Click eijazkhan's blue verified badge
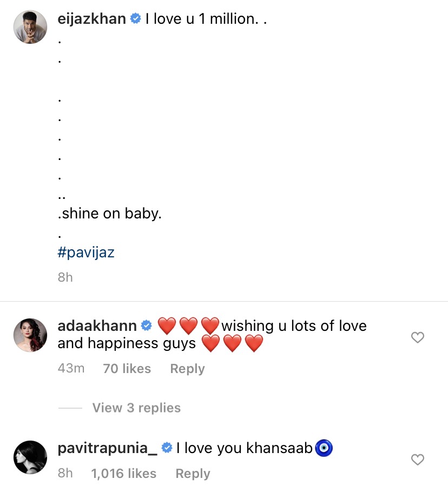This screenshot has width=448, height=499. click(x=135, y=19)
